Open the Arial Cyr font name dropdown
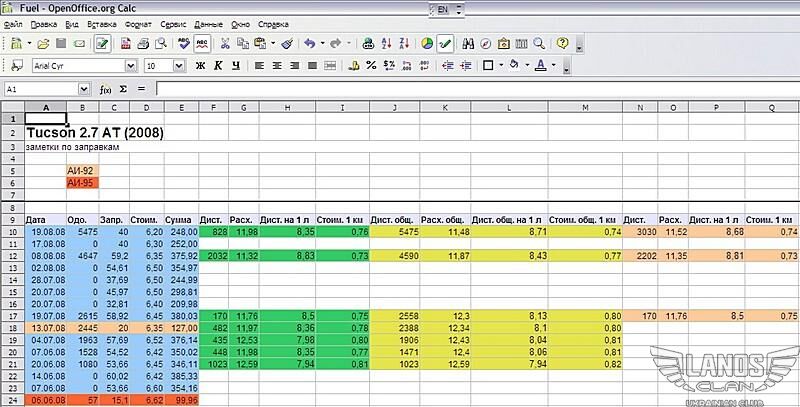Viewport: 800px width, 407px height. [130, 66]
